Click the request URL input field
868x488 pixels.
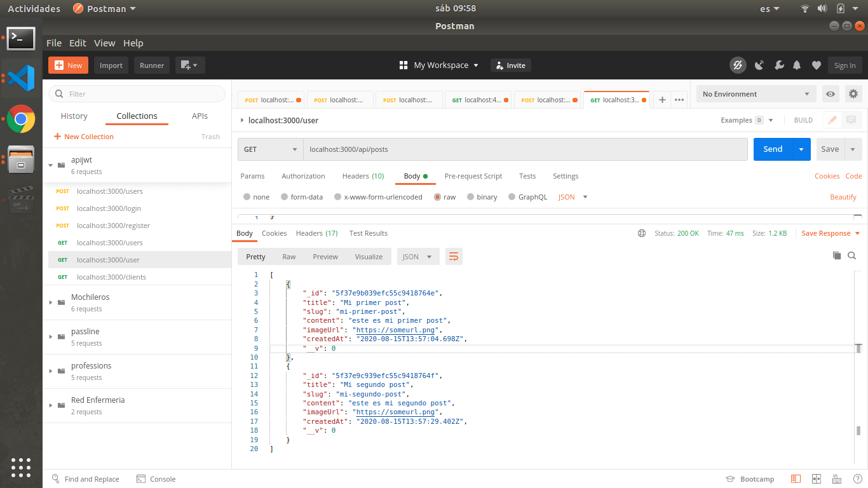point(525,149)
